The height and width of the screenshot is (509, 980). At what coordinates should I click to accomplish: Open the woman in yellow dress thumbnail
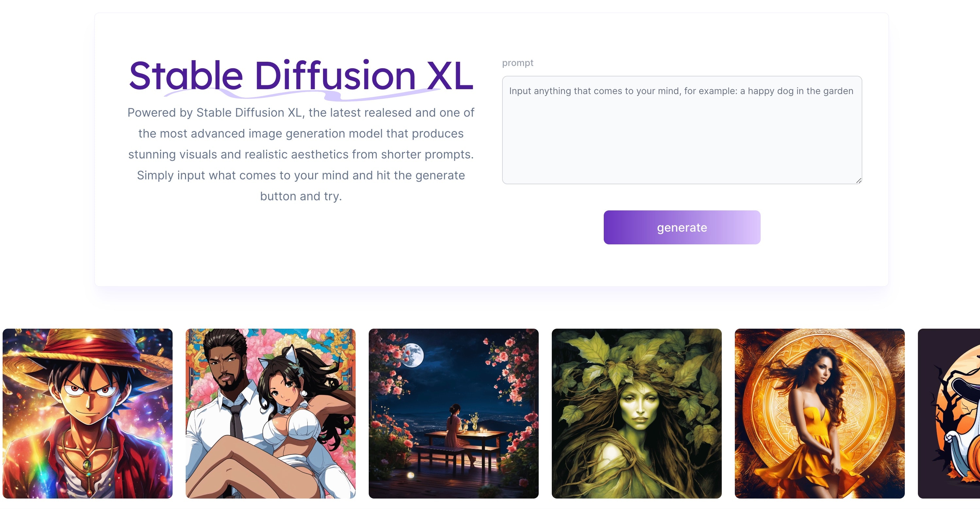tap(819, 414)
